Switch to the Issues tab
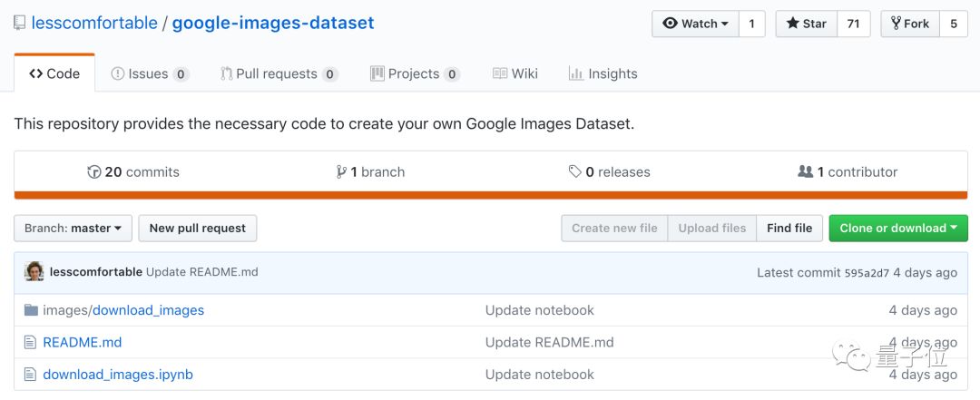Screen dimensions: 980x400 [x=149, y=74]
